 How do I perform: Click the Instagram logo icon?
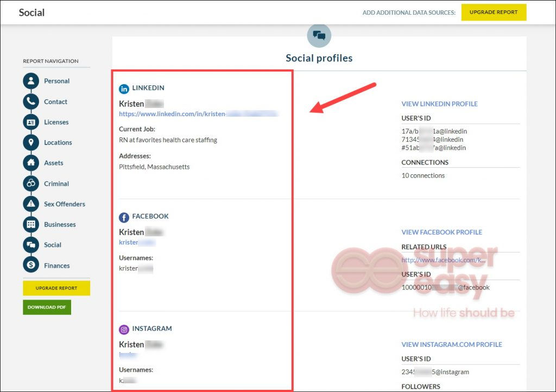(124, 330)
